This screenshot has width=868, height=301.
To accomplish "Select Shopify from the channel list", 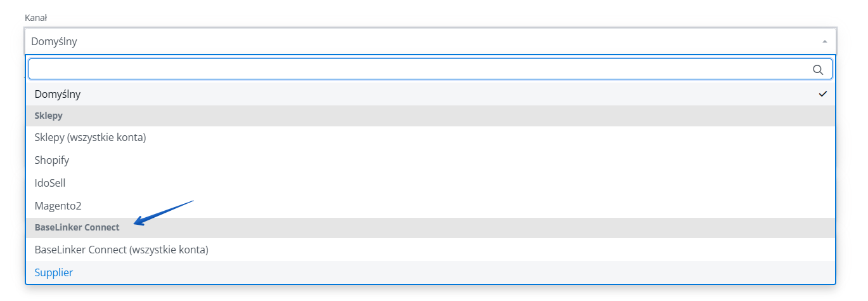I will [x=431, y=160].
